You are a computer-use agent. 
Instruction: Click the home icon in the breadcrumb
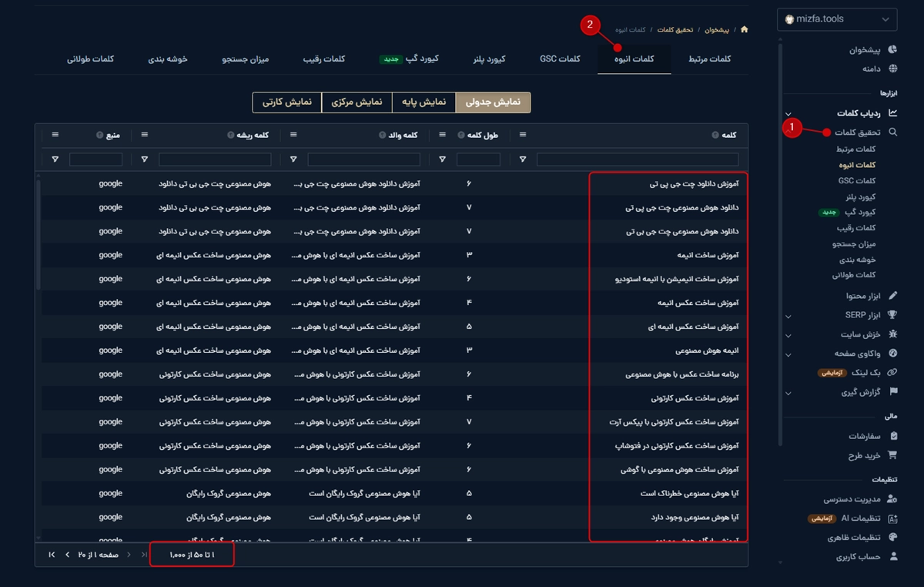click(744, 30)
